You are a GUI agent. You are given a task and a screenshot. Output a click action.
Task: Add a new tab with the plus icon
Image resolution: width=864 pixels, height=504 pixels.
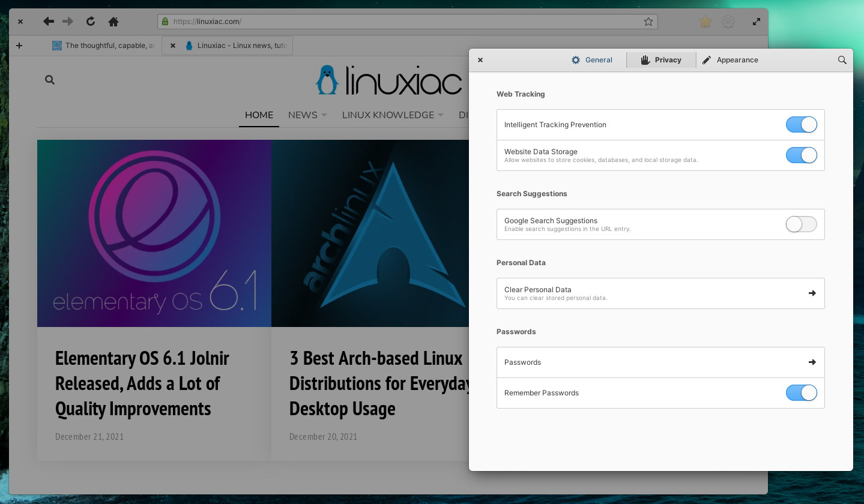19,46
